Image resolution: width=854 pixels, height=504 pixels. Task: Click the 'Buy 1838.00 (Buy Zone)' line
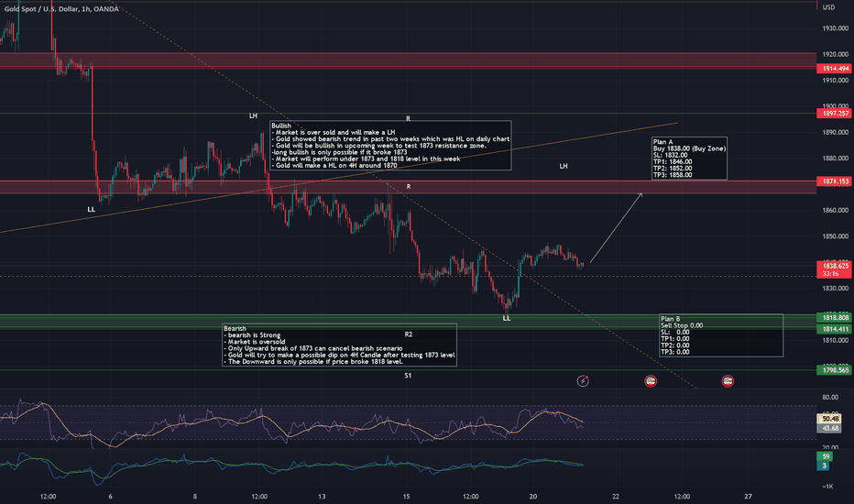click(689, 148)
